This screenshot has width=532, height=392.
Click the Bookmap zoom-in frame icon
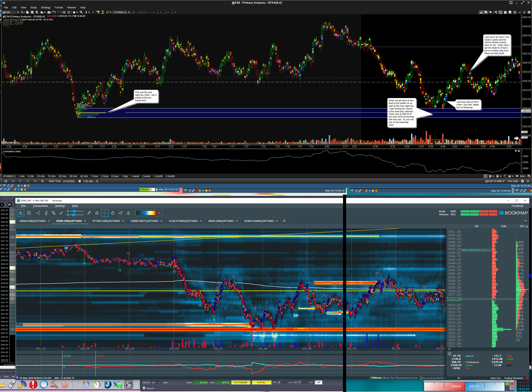tap(29, 213)
